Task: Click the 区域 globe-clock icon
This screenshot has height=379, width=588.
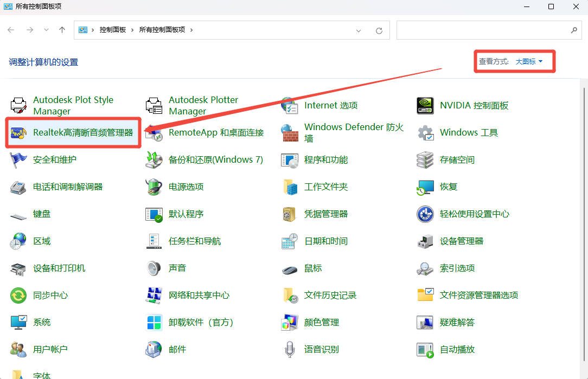Action: tap(18, 241)
